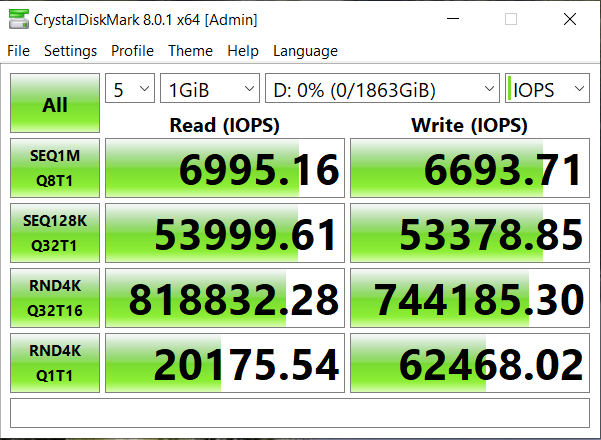Click the Read (IOPS) column header

click(225, 125)
